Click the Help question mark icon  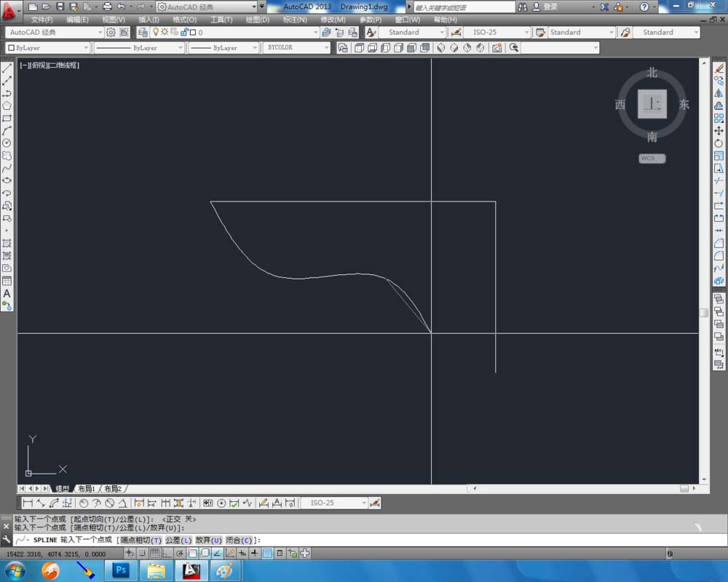point(644,7)
